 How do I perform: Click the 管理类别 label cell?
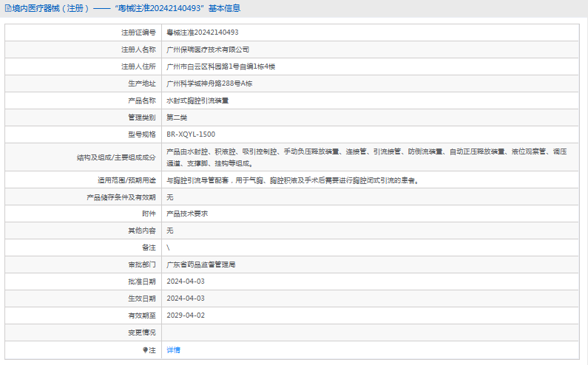pos(84,117)
